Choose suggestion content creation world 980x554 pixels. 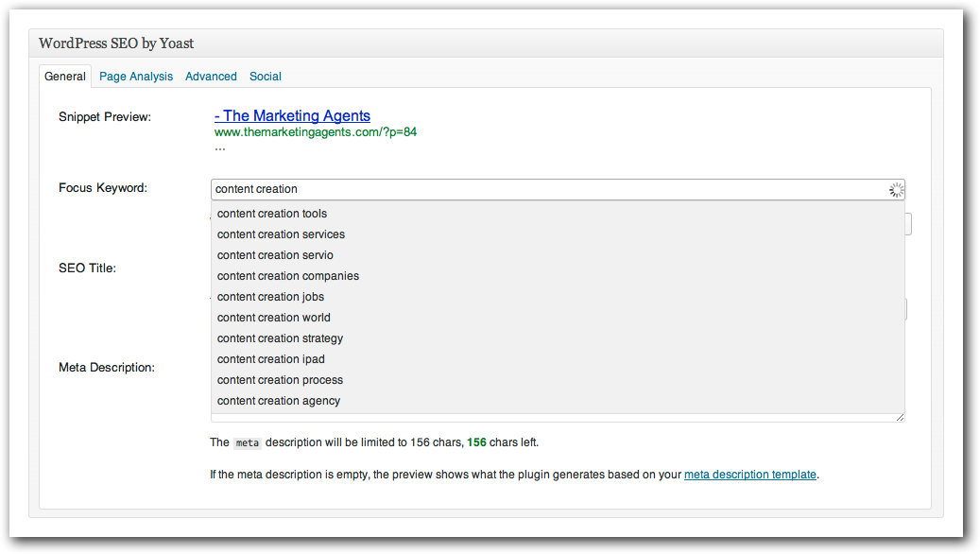tap(558, 318)
